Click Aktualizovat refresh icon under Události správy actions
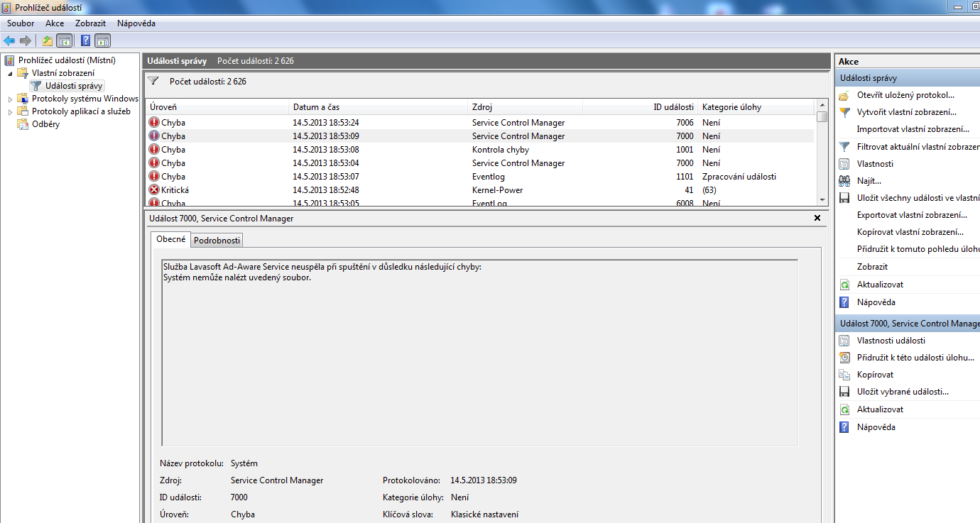The height and width of the screenshot is (523, 980). (844, 285)
